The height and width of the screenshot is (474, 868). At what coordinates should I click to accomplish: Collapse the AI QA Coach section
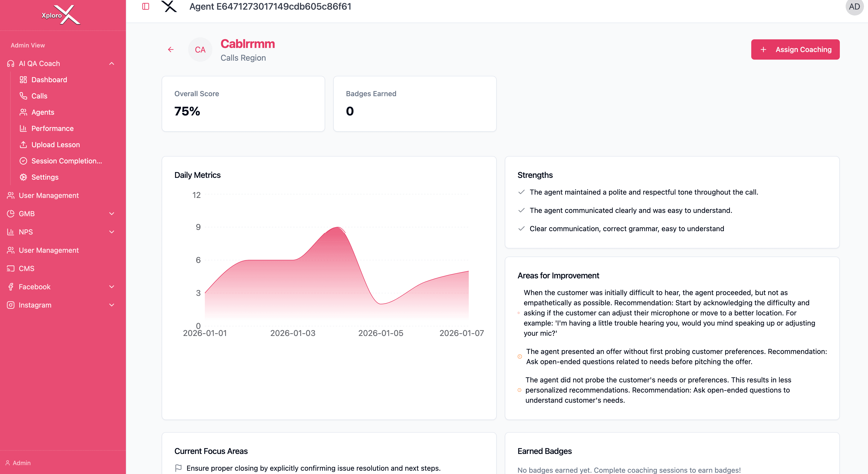point(111,63)
